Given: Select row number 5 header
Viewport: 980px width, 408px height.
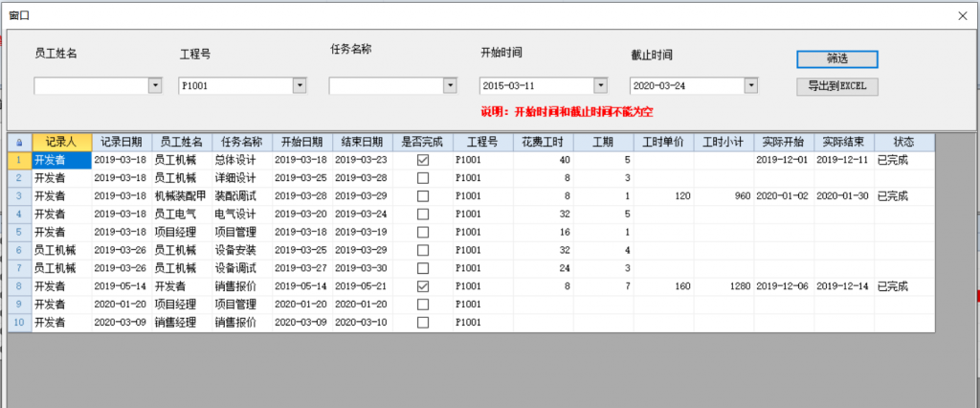Looking at the screenshot, I should [19, 232].
